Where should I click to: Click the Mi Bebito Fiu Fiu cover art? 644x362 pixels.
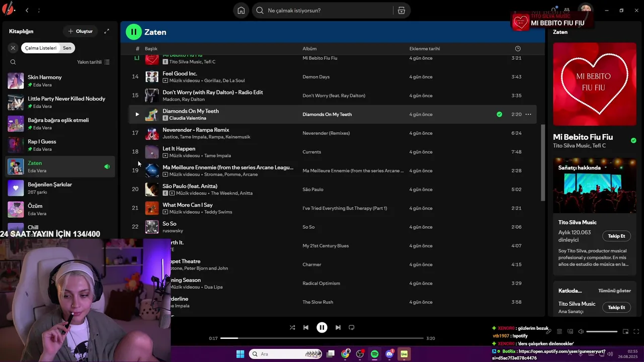pos(595,83)
